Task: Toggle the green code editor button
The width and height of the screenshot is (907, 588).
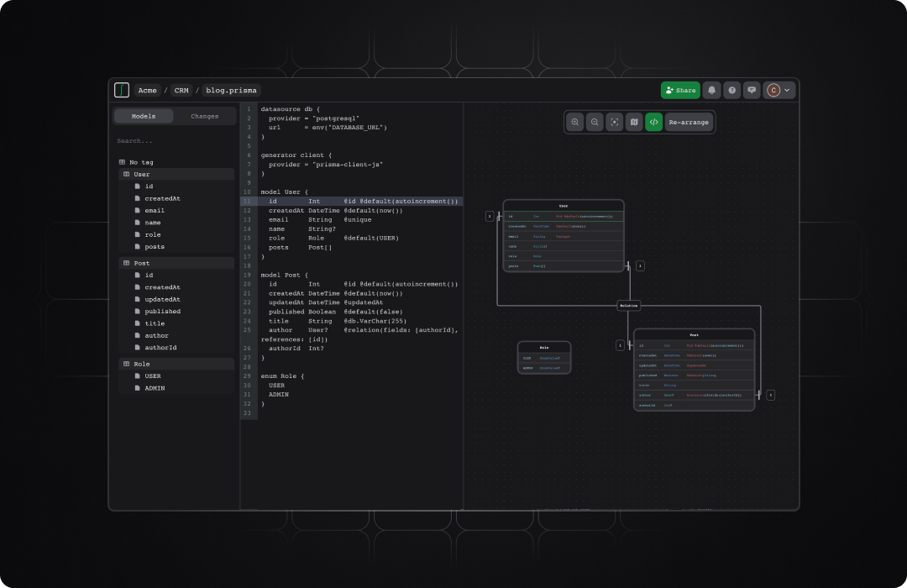Action: tap(653, 122)
